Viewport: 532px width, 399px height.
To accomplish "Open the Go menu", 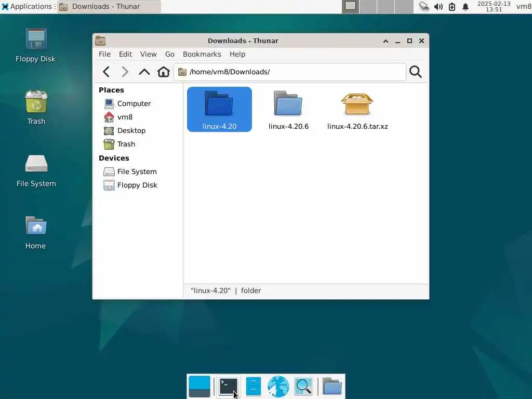I will pyautogui.click(x=170, y=54).
